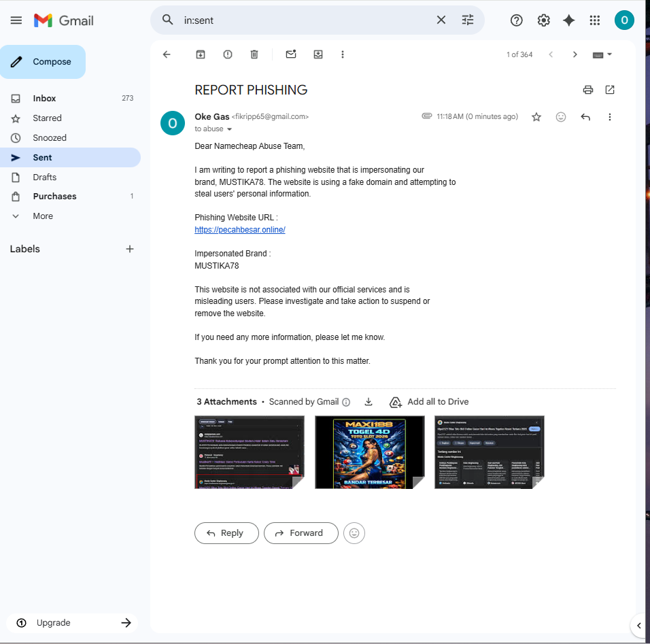Show the side panel chevron
650x644 pixels.
tap(639, 626)
